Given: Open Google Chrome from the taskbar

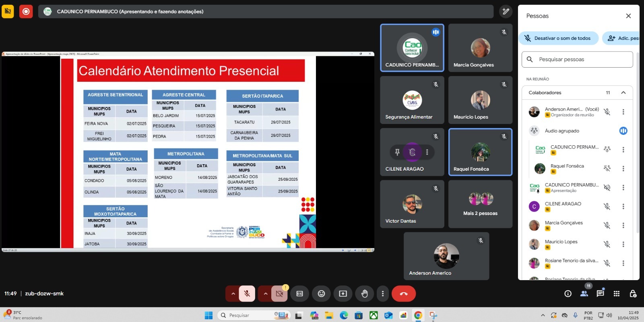Looking at the screenshot, I should pyautogui.click(x=418, y=315).
